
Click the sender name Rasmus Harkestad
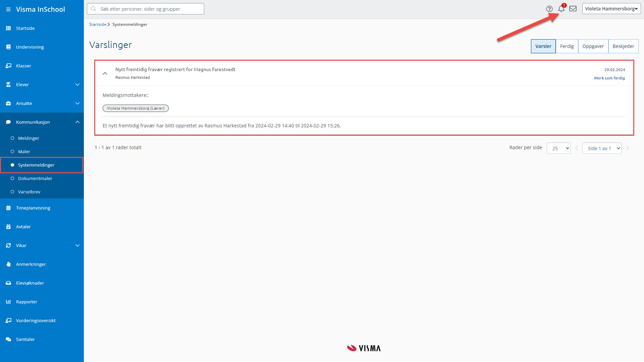click(x=132, y=77)
